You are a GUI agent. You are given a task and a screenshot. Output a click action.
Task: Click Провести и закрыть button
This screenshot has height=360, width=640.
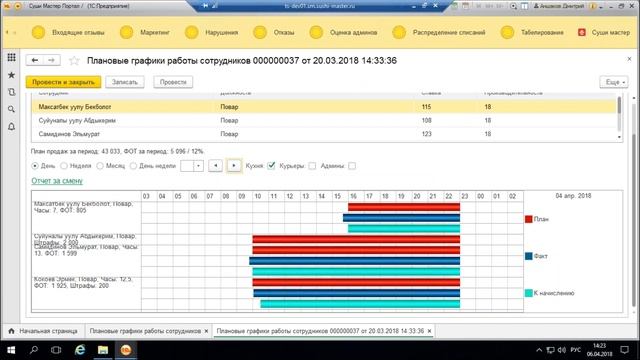(63, 82)
